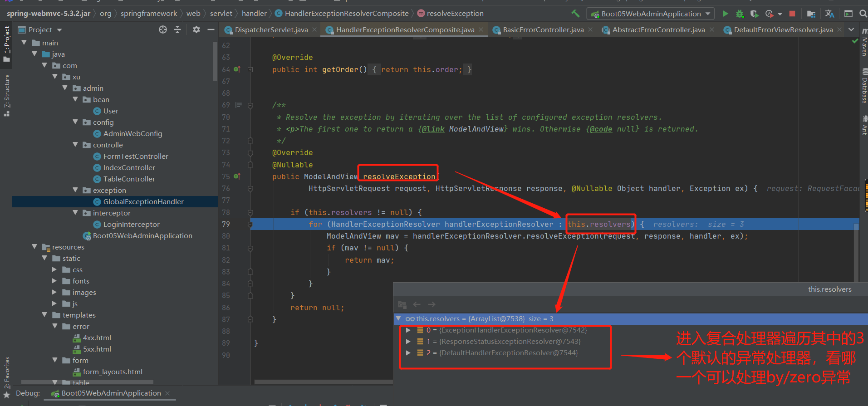Open profiler options dropdown arrow
868x406 pixels.
coord(780,14)
